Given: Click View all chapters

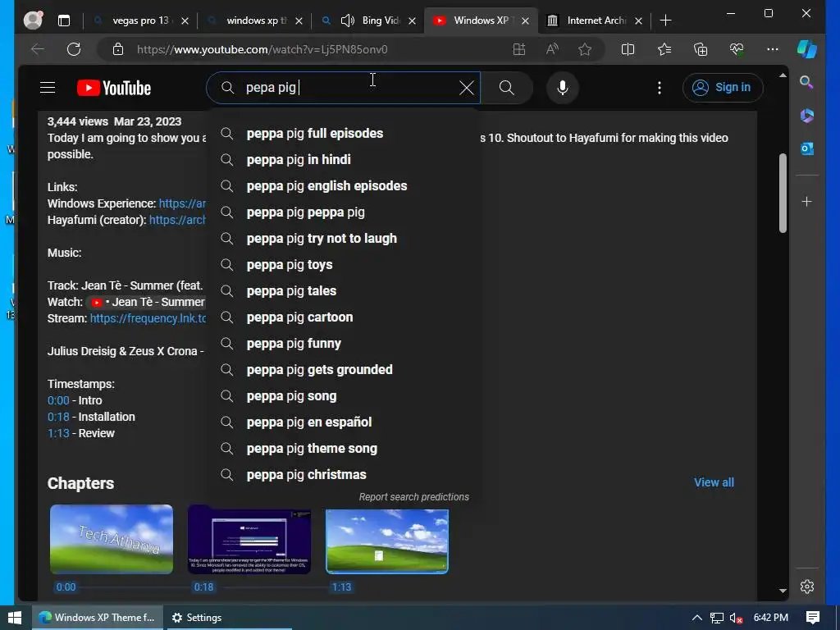Looking at the screenshot, I should (714, 482).
